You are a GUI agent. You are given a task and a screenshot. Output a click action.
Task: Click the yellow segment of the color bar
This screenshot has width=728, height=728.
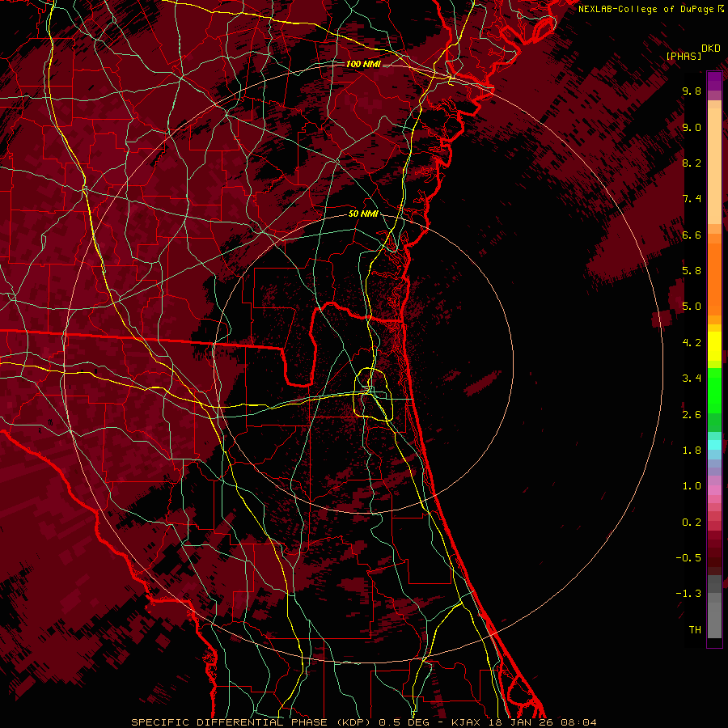point(714,346)
